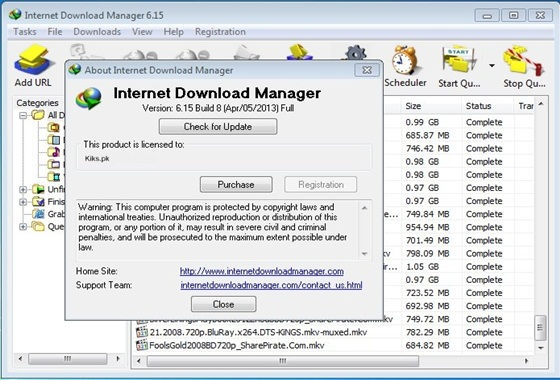Image resolution: width=560 pixels, height=380 pixels.
Task: Click the 701.49 MB size cell
Action: click(427, 240)
